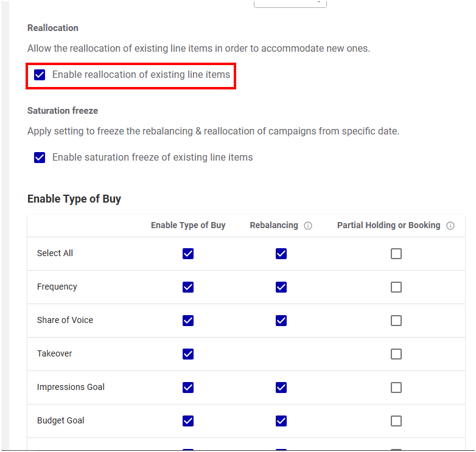
Task: Toggle Rebalancing for Budget Goal
Action: (x=281, y=421)
